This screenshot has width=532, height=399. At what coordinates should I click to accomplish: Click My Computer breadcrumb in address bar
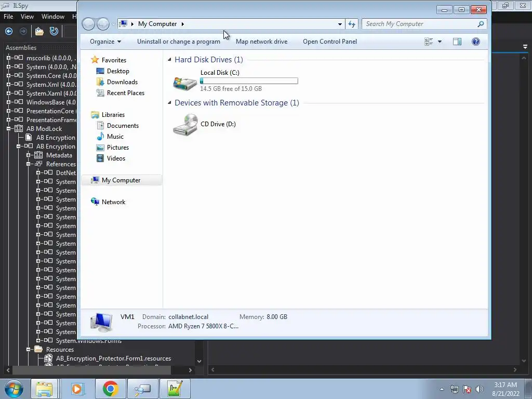(157, 24)
